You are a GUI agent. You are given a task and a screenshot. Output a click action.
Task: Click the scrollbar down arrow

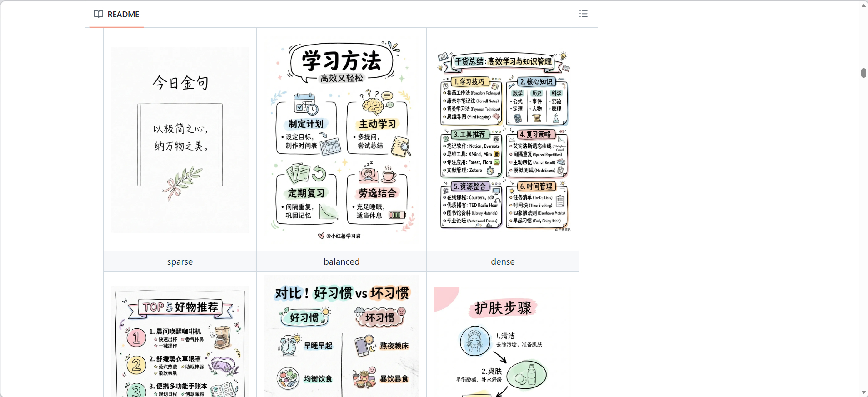(863, 392)
